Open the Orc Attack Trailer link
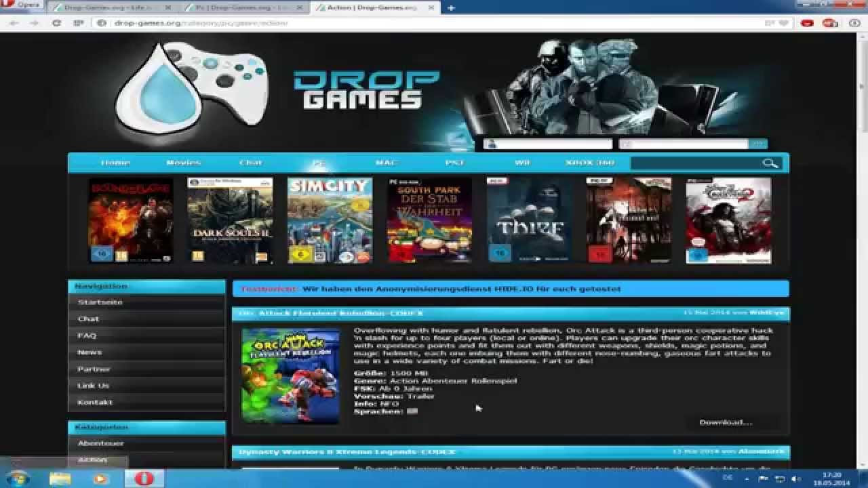 421,396
